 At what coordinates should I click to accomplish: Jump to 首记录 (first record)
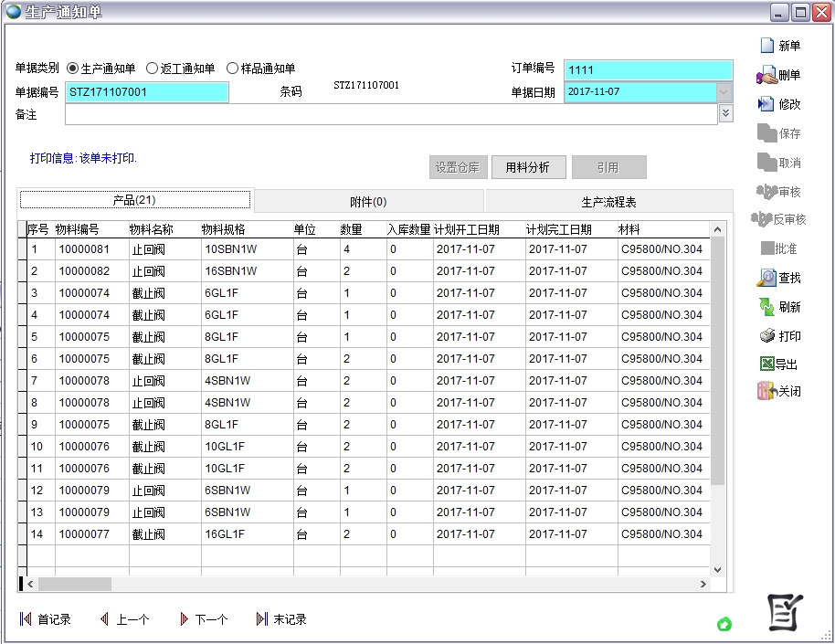[46, 619]
